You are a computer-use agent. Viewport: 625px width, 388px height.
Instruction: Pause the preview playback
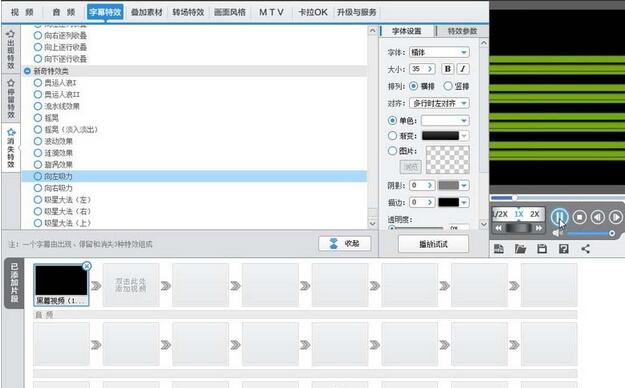pos(559,217)
